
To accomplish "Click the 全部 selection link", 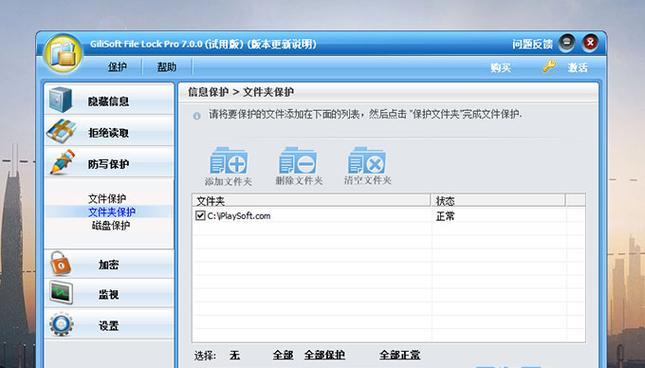I will pyautogui.click(x=283, y=355).
